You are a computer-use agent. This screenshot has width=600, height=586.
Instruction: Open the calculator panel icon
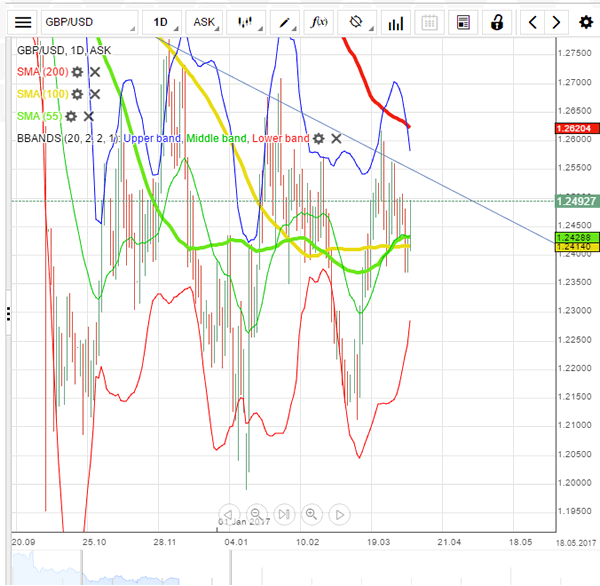click(463, 22)
